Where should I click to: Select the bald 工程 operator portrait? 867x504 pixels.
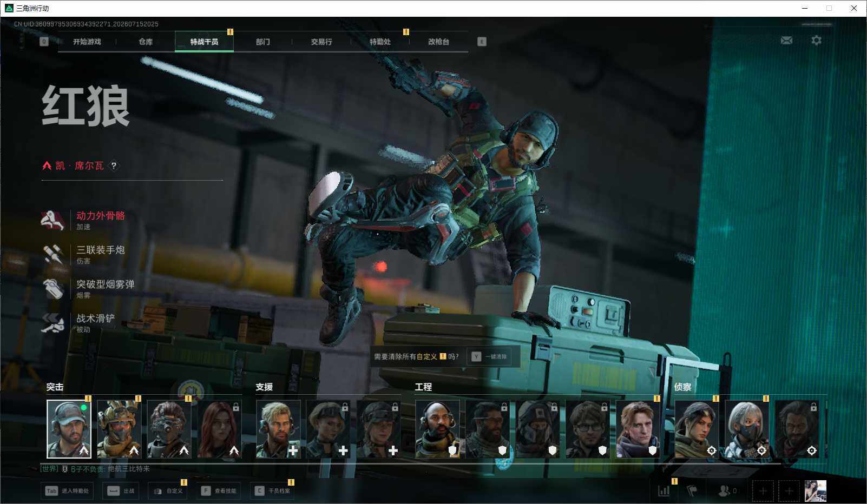tap(437, 429)
